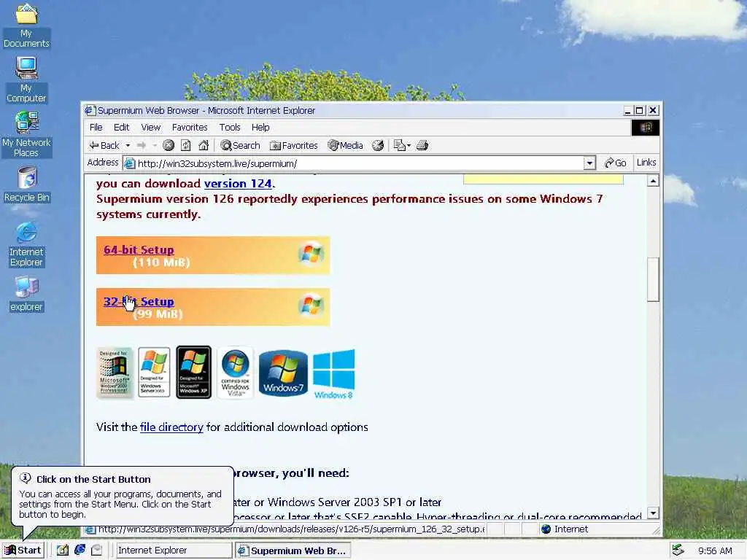Viewport: 747px width, 560px height.
Task: Click the system tray network icon
Action: (x=678, y=551)
